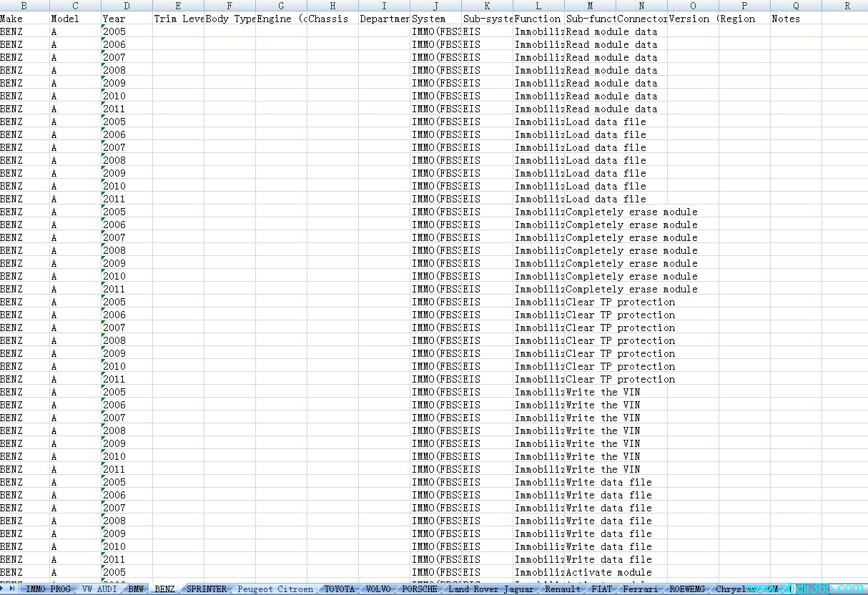
Task: Click the Notes header cell
Action: pos(796,19)
